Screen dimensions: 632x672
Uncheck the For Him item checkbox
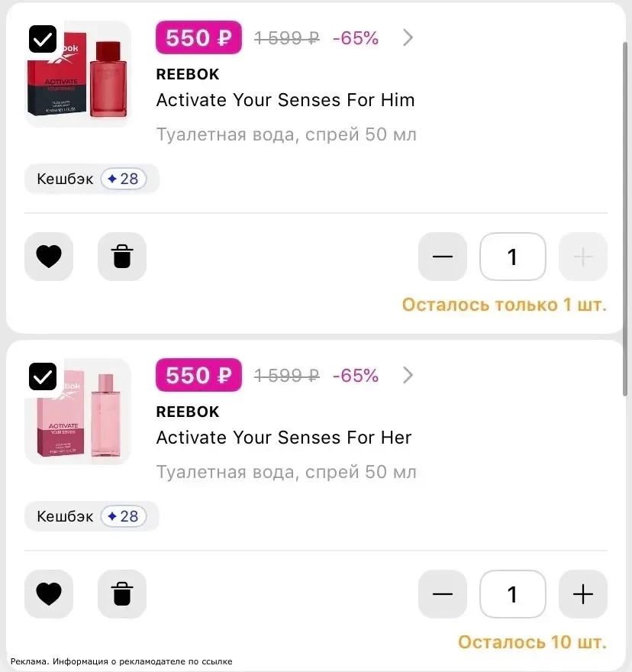click(43, 40)
